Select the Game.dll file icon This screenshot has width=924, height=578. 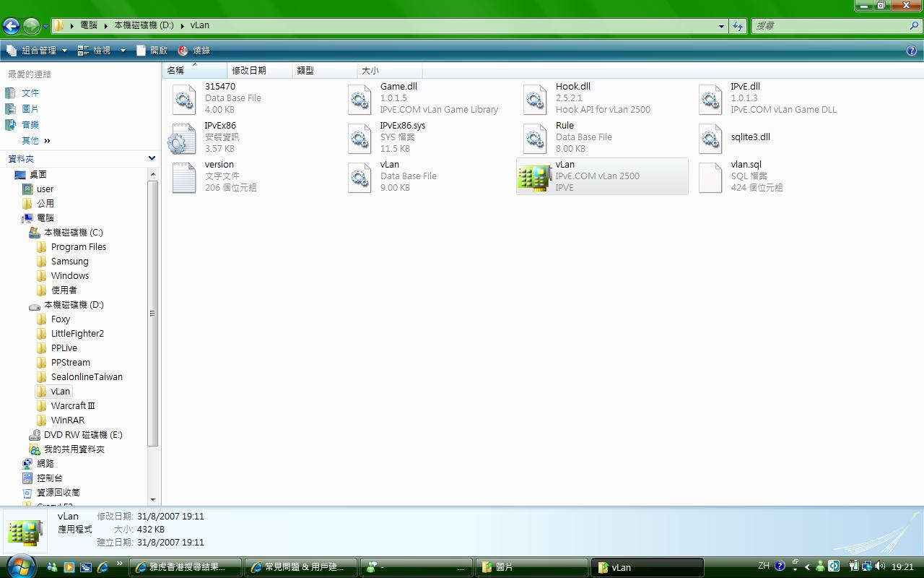pyautogui.click(x=359, y=100)
